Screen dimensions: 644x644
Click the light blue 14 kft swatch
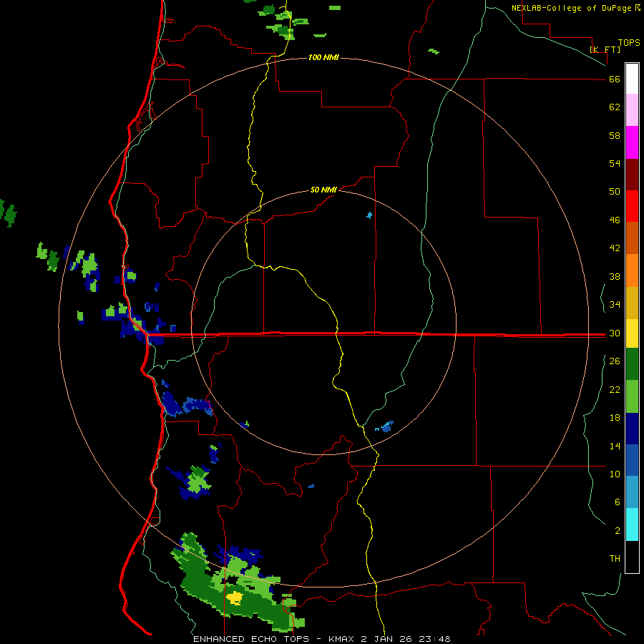point(632,492)
